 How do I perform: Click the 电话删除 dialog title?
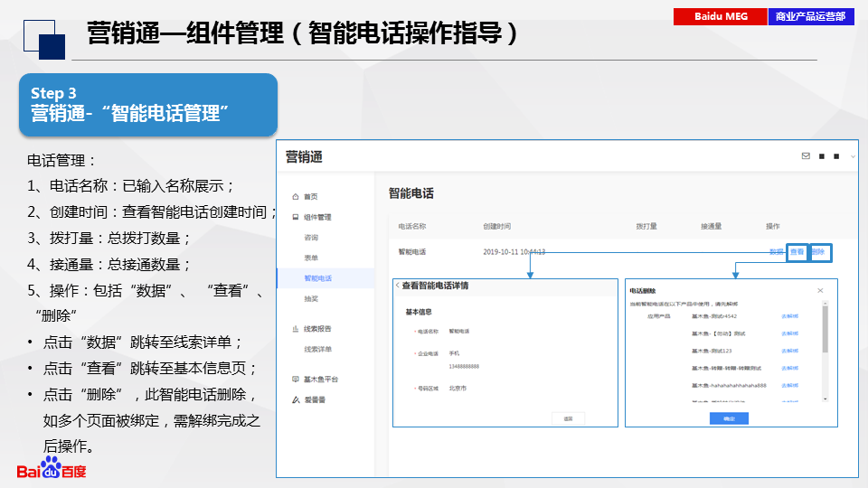(x=642, y=290)
